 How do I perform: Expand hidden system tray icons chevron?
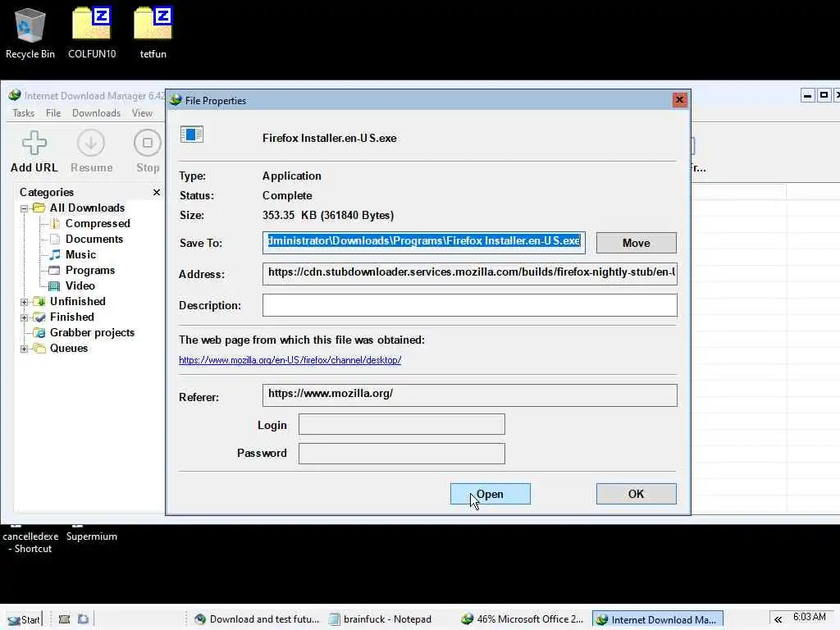(778, 619)
